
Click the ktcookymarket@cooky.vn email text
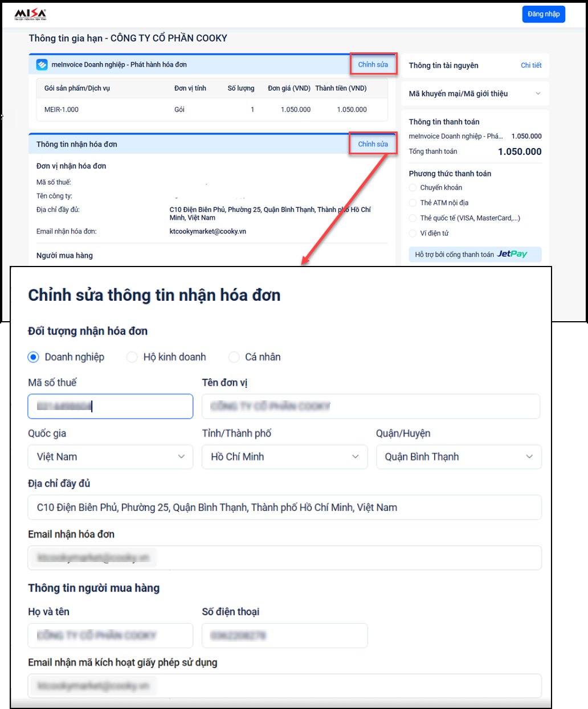point(208,231)
